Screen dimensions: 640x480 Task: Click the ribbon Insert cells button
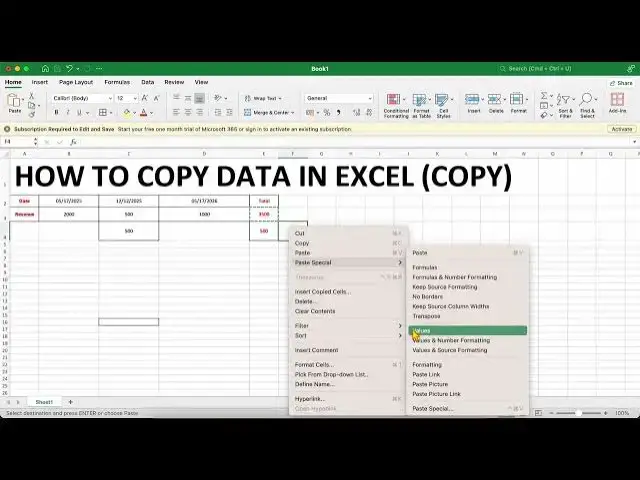(473, 103)
